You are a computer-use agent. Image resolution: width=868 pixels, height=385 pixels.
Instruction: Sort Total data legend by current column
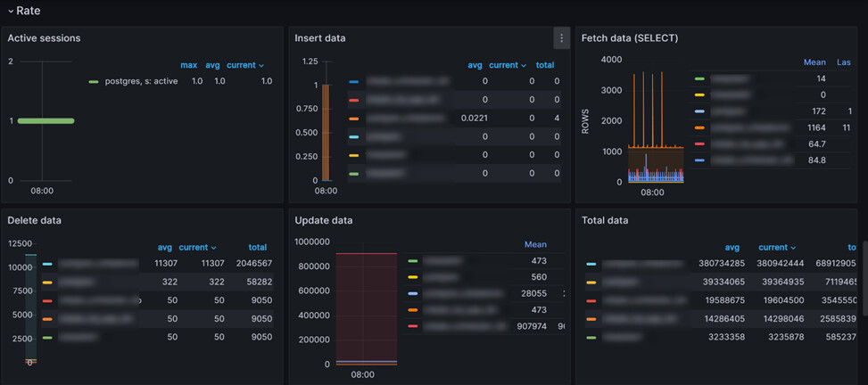[776, 247]
